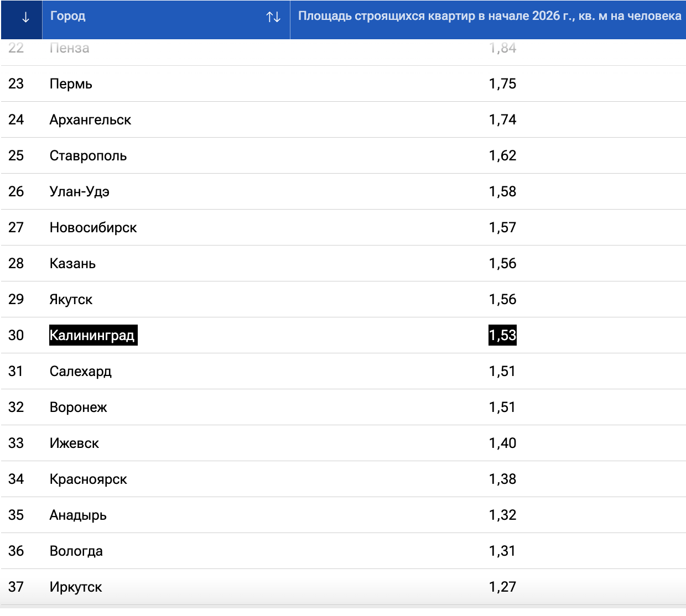686x616 pixels.
Task: Sort by Площадь строящихся квартир header
Action: (489, 16)
